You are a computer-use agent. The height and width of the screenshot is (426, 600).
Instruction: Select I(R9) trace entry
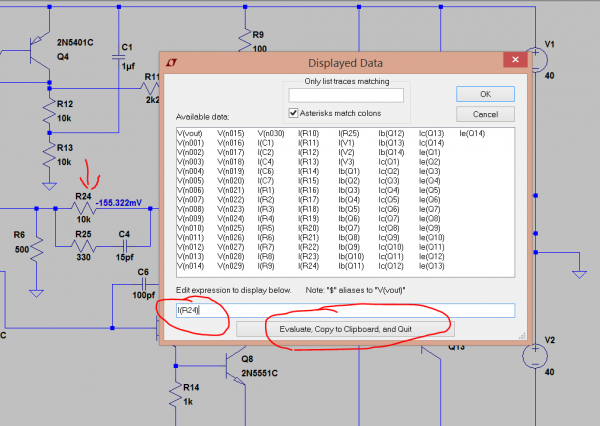266,266
